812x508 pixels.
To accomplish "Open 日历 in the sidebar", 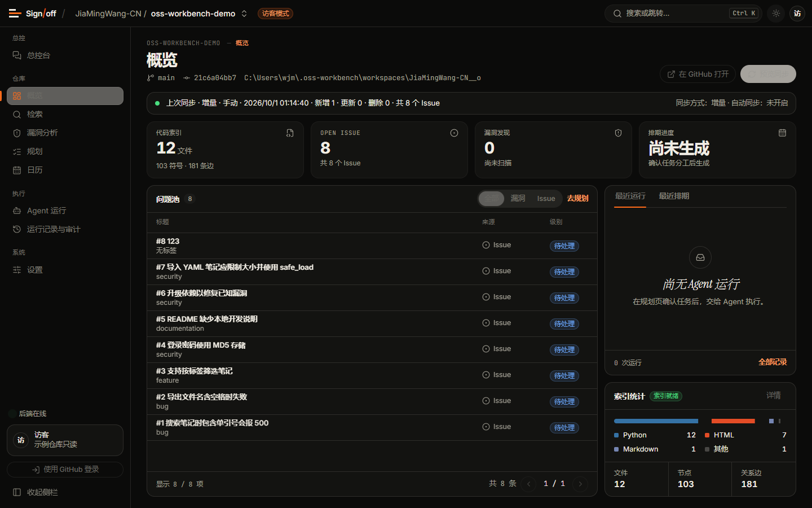I will tap(65, 170).
